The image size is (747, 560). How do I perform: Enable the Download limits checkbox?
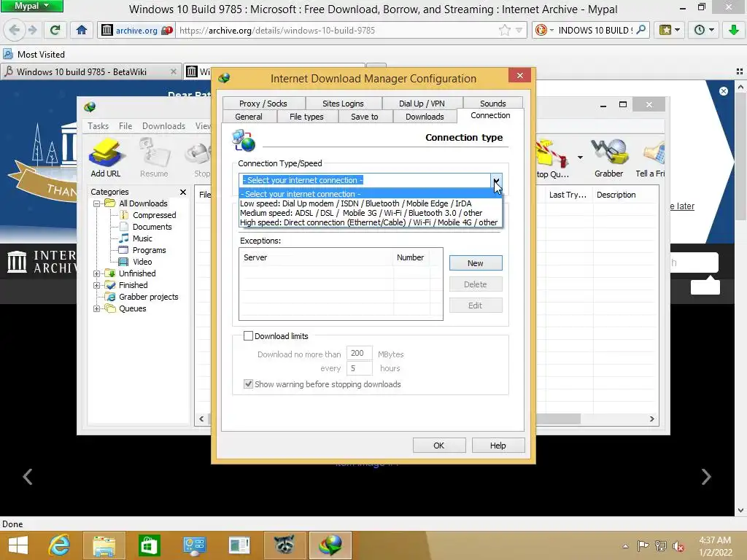(248, 335)
